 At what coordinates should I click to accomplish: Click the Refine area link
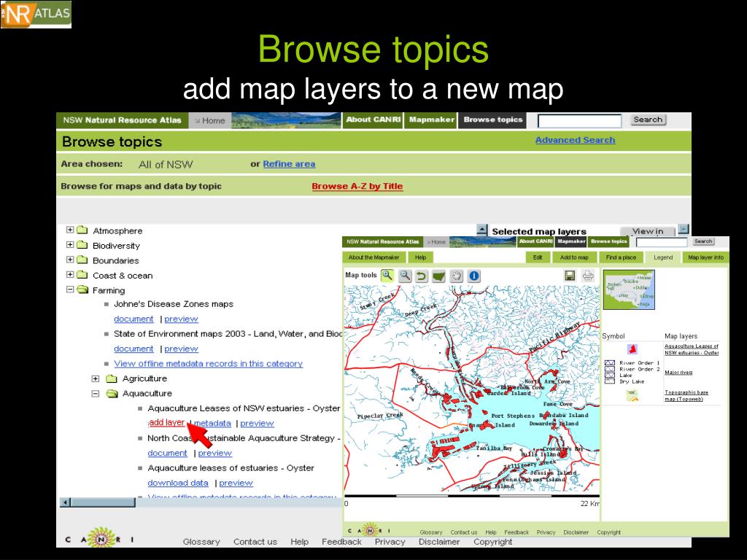[x=289, y=164]
